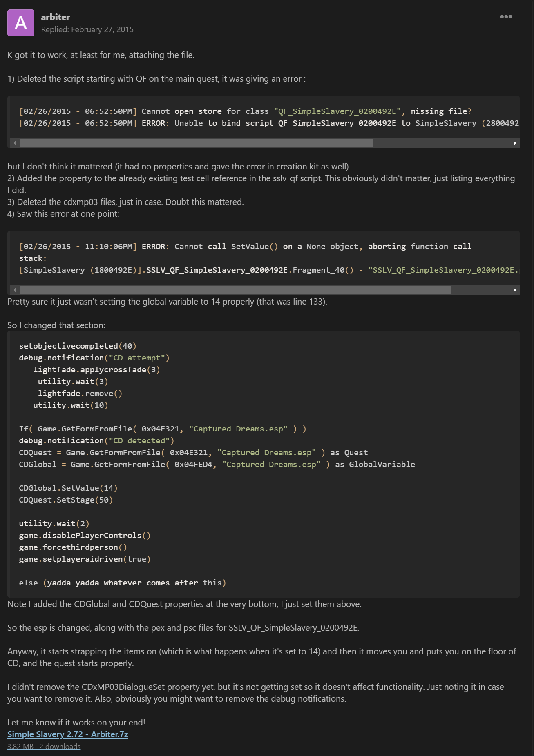
Task: Click empty scrollbar track right of first thumb
Action: pyautogui.click(x=441, y=143)
